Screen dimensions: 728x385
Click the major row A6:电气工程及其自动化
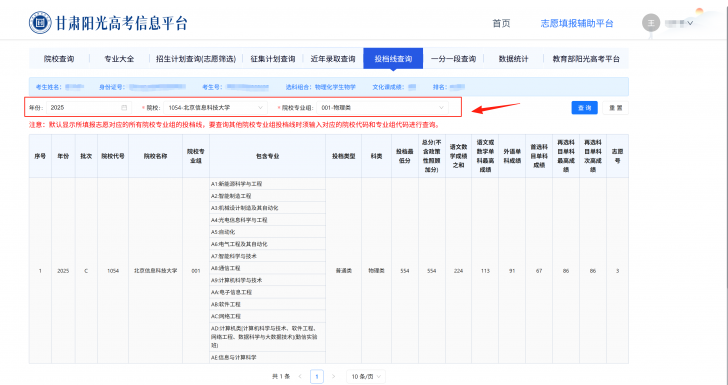click(x=267, y=244)
